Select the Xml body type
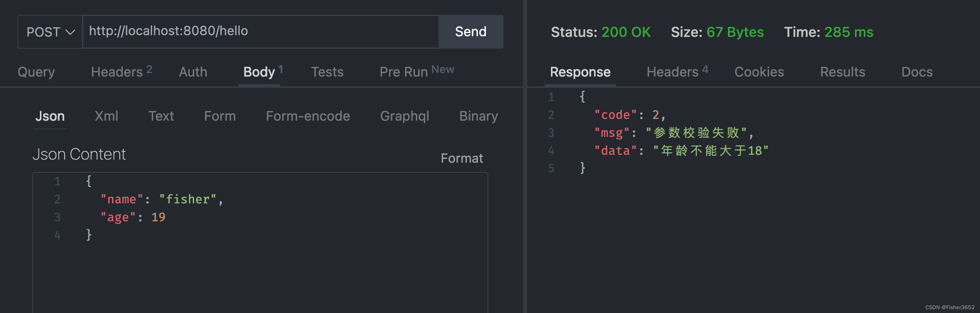The width and height of the screenshot is (980, 313). tap(106, 116)
